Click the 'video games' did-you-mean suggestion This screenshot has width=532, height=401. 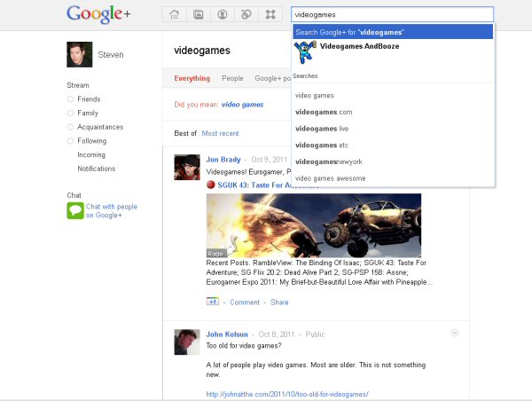click(x=242, y=105)
